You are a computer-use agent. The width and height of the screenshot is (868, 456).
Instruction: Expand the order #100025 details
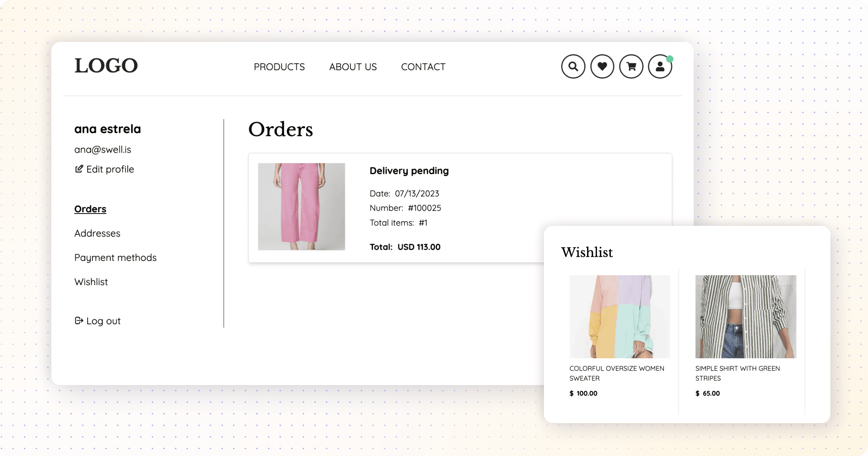click(x=459, y=208)
